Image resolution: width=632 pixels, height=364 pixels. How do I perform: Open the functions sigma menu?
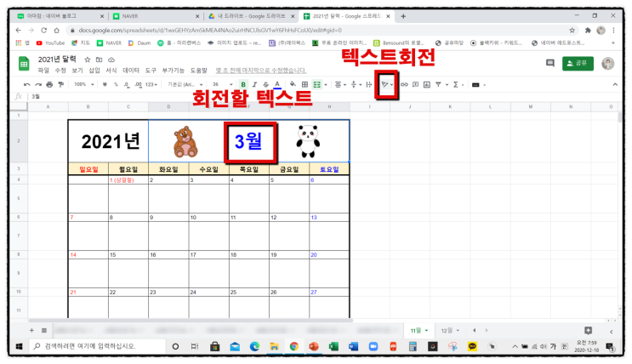[456, 85]
